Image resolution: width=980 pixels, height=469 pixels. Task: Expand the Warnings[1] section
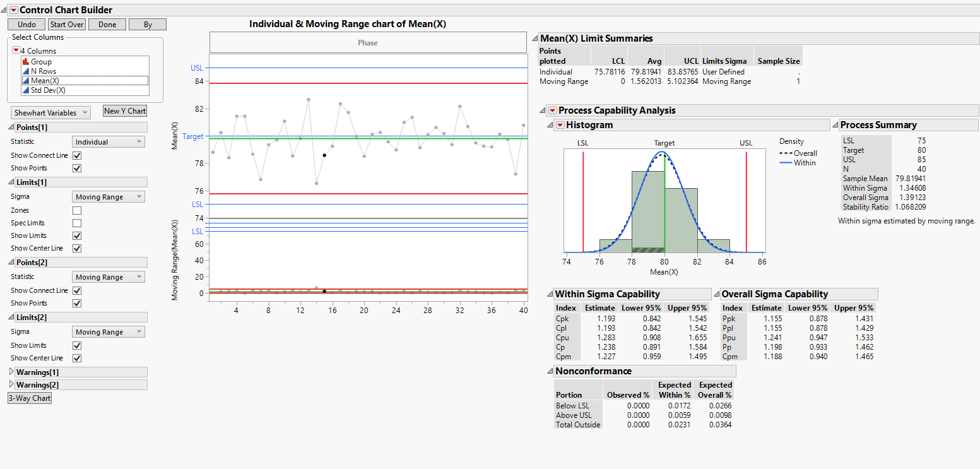tap(11, 372)
